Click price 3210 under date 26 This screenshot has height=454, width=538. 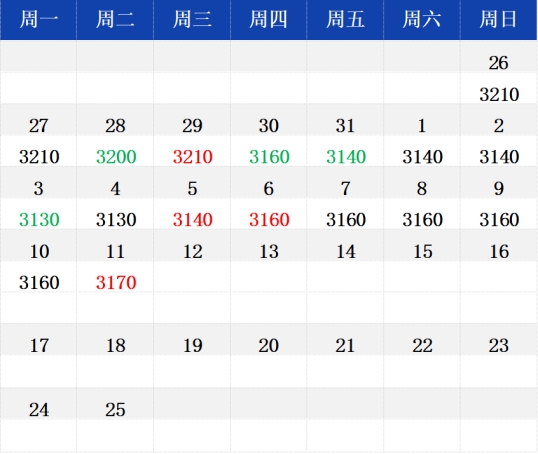click(499, 94)
